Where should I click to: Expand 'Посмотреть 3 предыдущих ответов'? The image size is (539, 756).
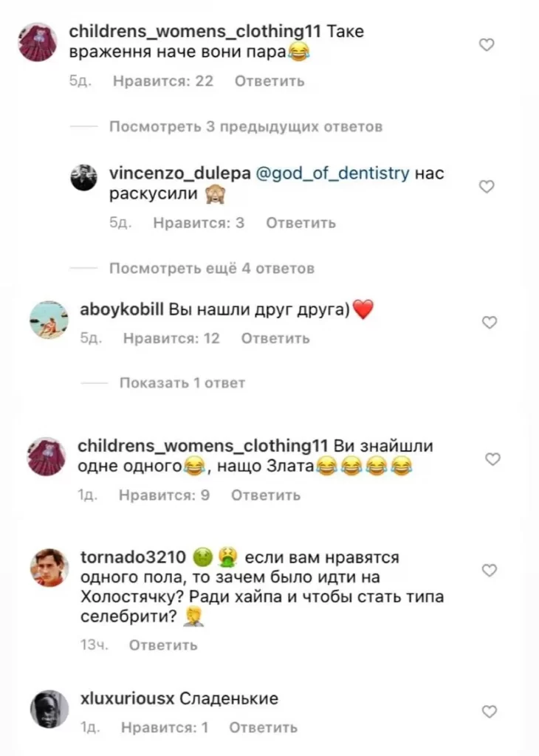246,127
